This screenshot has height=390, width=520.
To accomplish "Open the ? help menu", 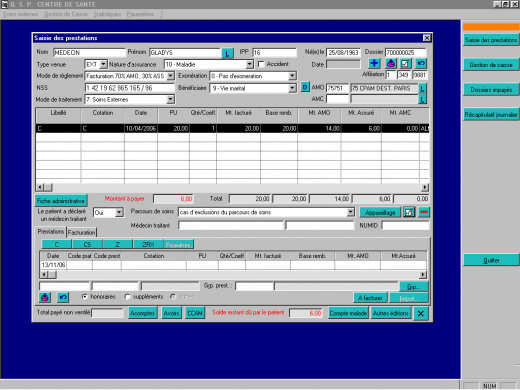I will pos(161,14).
